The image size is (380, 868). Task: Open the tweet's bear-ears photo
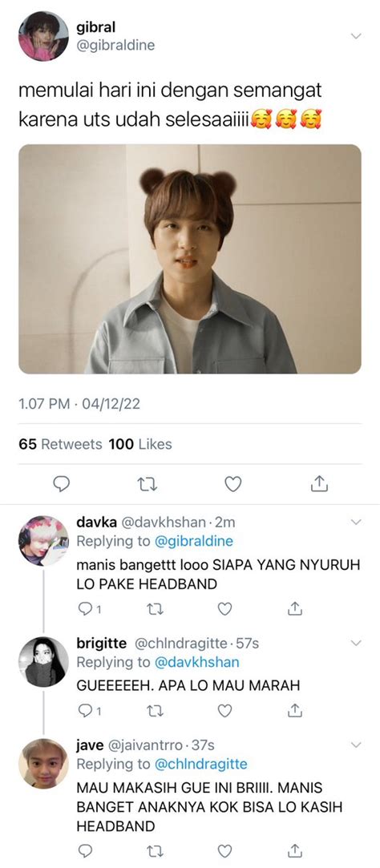(190, 259)
